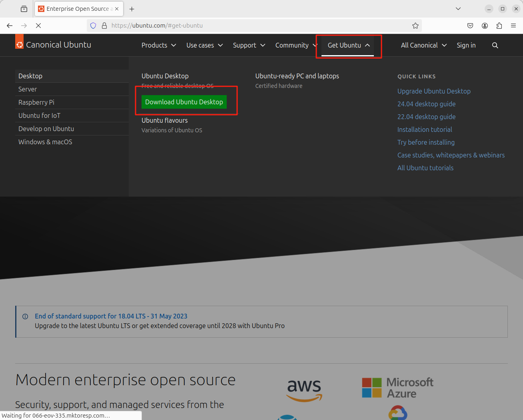The width and height of the screenshot is (523, 420).
Task: Collapse the Get Ubuntu menu
Action: coord(349,45)
